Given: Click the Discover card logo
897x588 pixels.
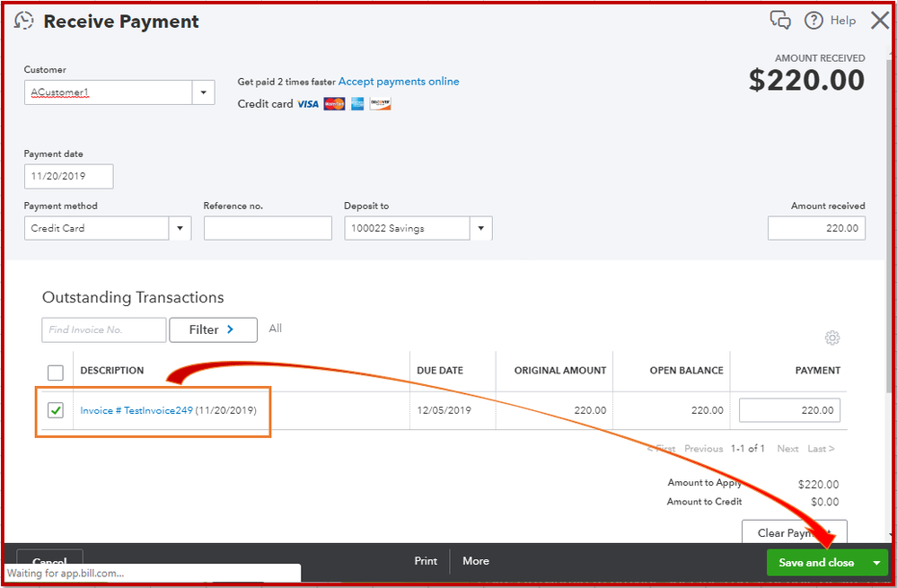Looking at the screenshot, I should (380, 104).
